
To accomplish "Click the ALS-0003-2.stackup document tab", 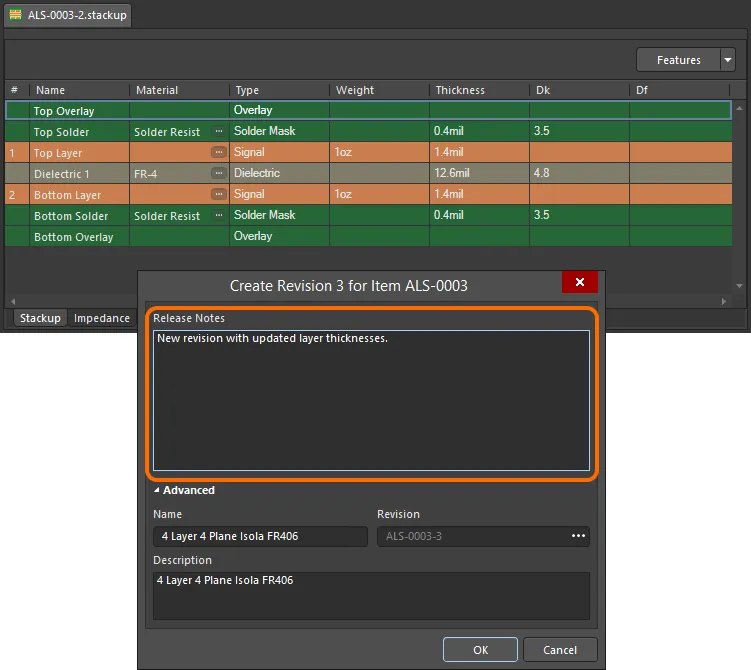I will pyautogui.click(x=76, y=16).
